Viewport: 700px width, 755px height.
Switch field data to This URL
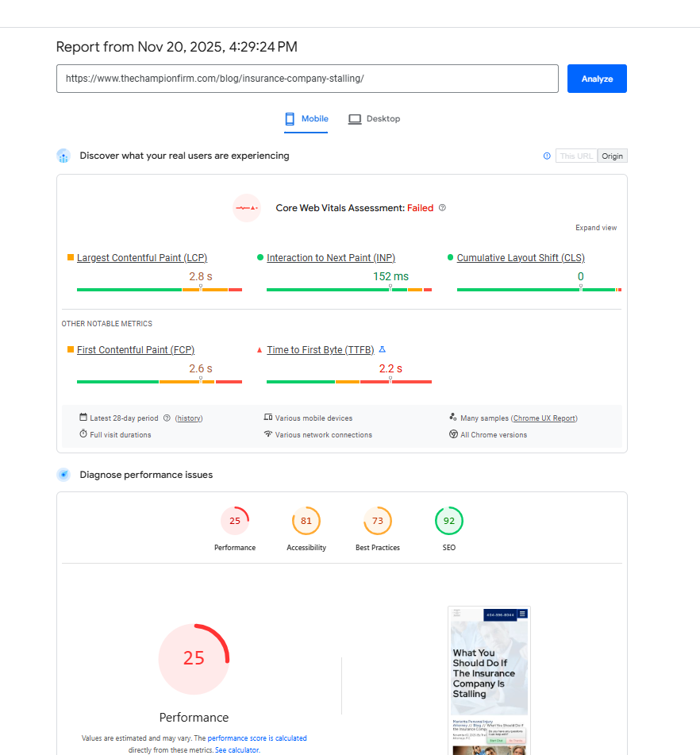pos(576,156)
